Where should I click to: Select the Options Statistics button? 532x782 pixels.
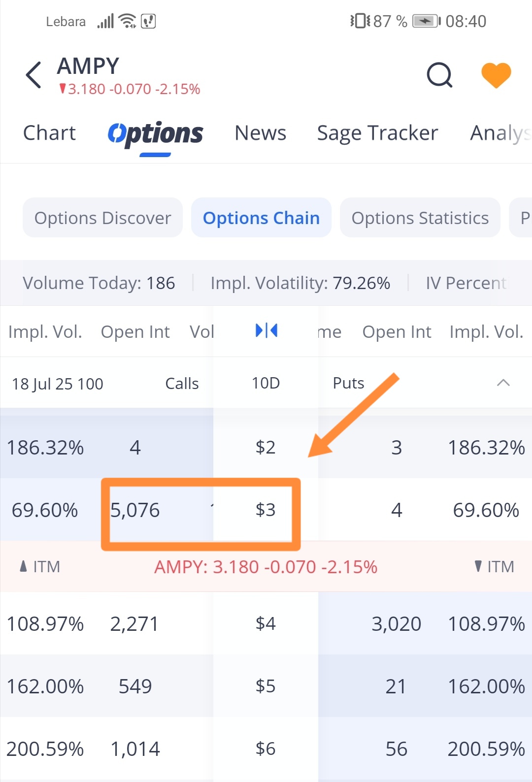point(420,218)
